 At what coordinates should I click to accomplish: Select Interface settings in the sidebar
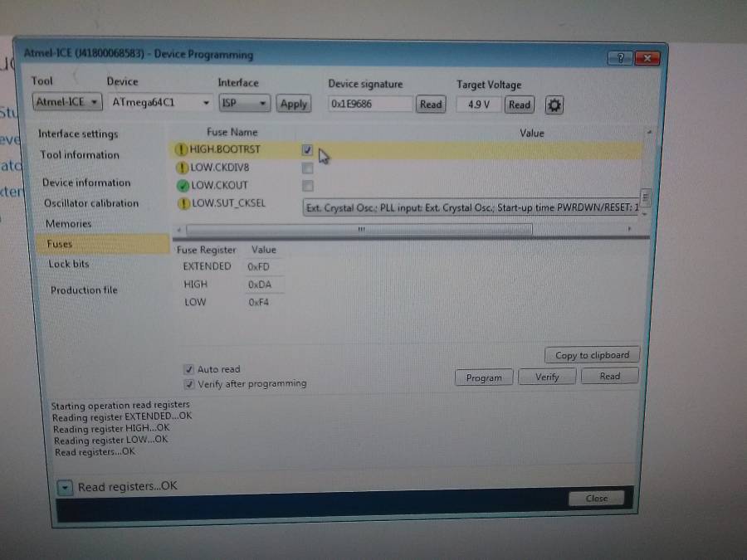78,134
